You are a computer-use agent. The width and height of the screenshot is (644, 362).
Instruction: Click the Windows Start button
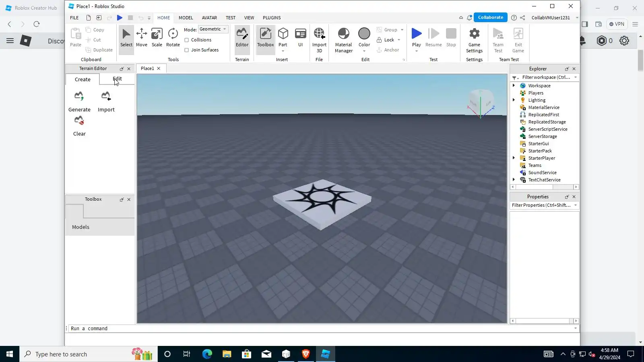pyautogui.click(x=10, y=354)
